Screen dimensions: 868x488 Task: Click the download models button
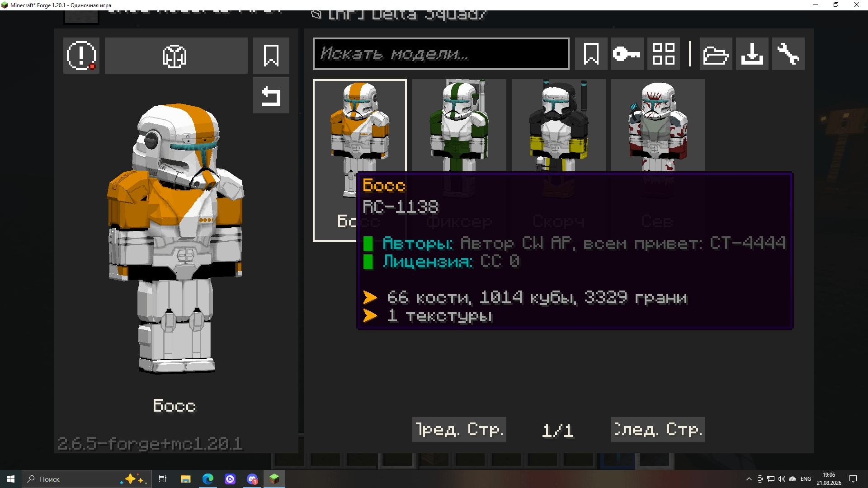point(752,54)
